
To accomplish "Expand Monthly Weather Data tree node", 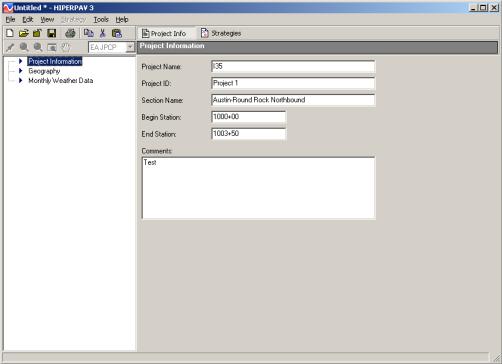I will (x=21, y=80).
